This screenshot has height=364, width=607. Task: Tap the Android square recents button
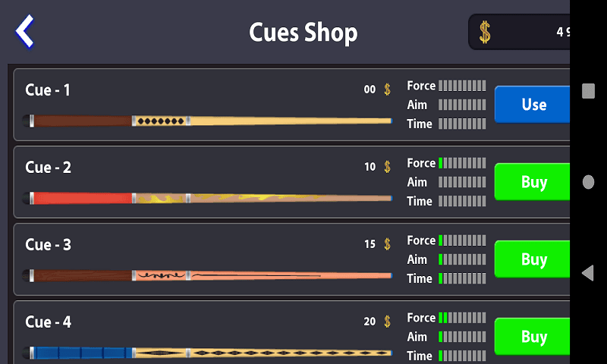pyautogui.click(x=588, y=91)
